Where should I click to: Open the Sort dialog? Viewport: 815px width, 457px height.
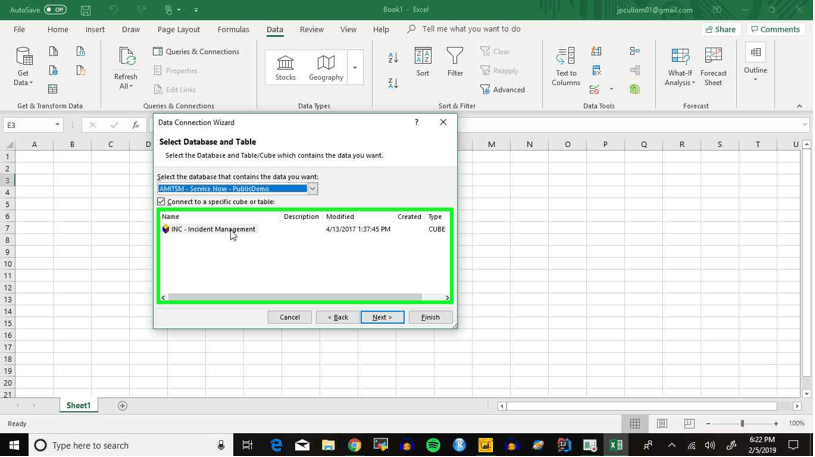click(x=423, y=62)
